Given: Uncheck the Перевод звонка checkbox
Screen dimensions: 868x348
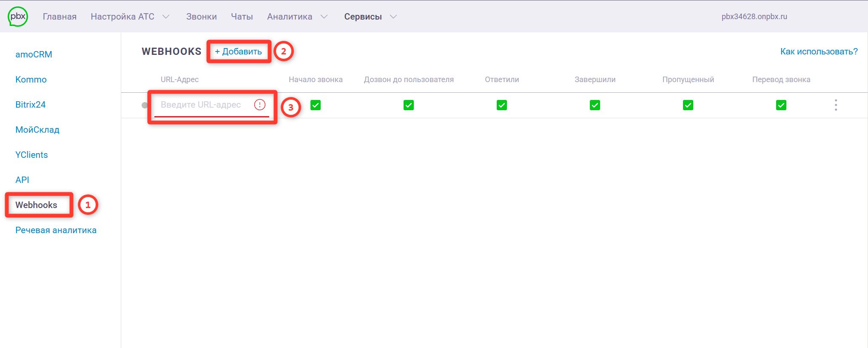Looking at the screenshot, I should pos(781,105).
